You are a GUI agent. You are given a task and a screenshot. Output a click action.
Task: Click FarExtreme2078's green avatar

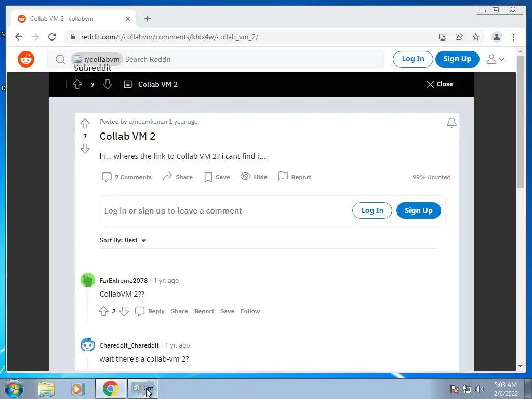pyautogui.click(x=87, y=280)
